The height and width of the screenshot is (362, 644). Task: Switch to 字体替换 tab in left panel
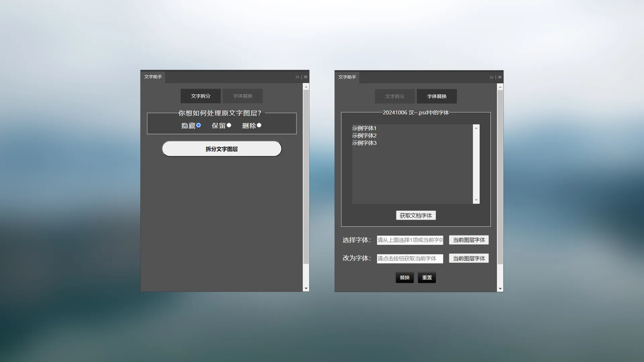coord(243,96)
